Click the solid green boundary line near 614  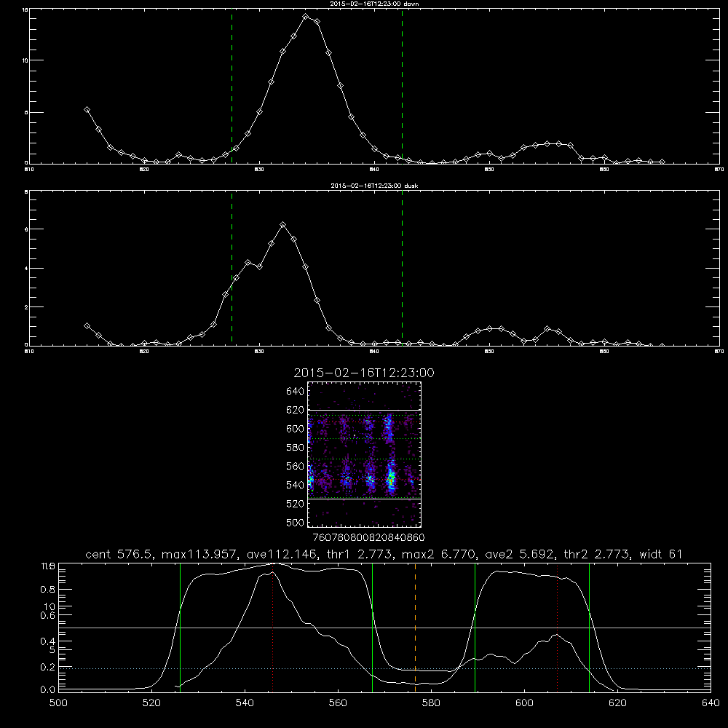click(x=589, y=628)
